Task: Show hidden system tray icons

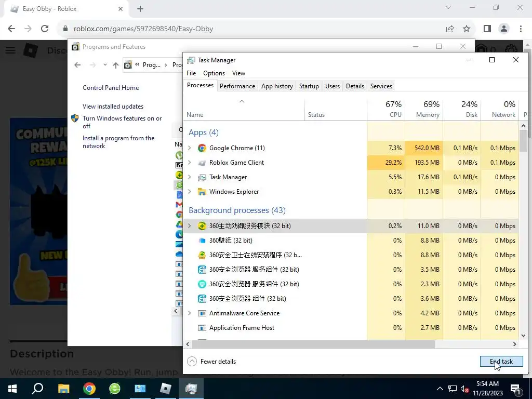Action: 440,389
